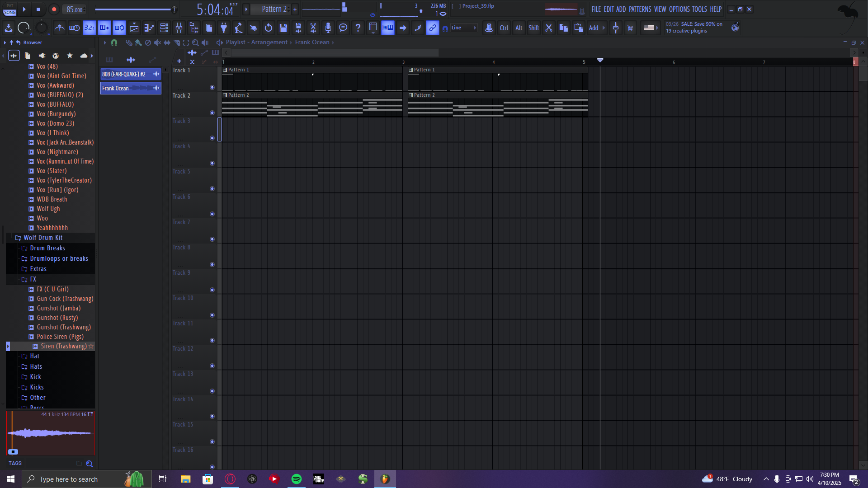Select Siren (Trashwang) sample in browser

click(63, 346)
